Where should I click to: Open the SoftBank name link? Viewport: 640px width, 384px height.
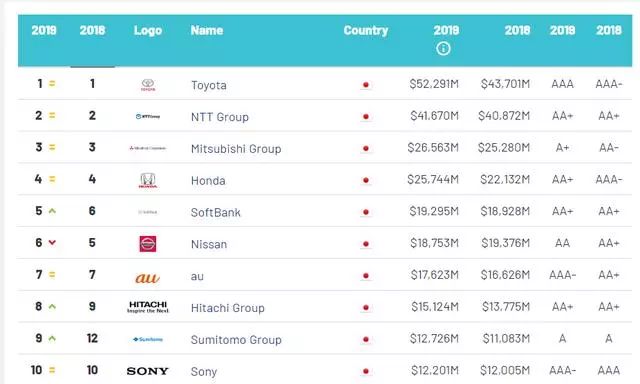pos(216,213)
